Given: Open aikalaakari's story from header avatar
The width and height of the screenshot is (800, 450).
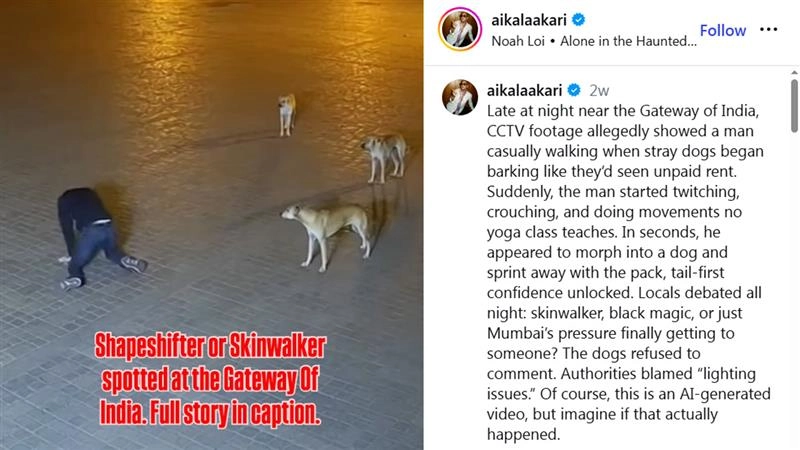Looking at the screenshot, I should point(460,30).
